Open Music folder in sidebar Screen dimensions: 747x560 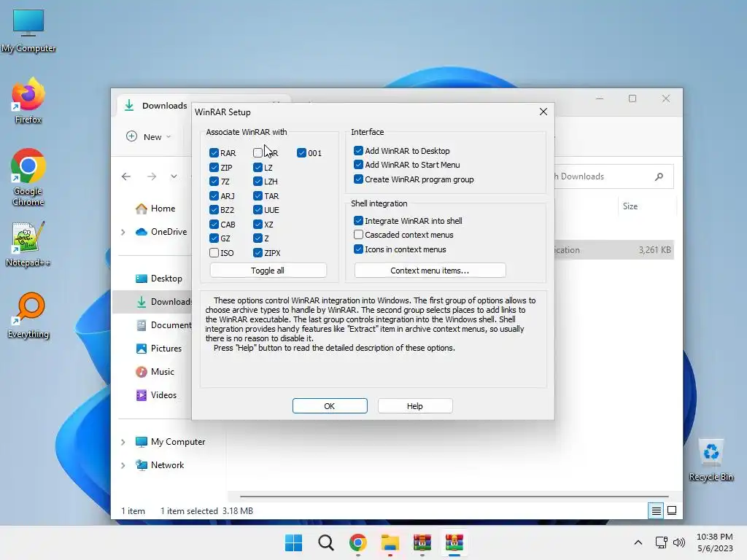click(155, 372)
